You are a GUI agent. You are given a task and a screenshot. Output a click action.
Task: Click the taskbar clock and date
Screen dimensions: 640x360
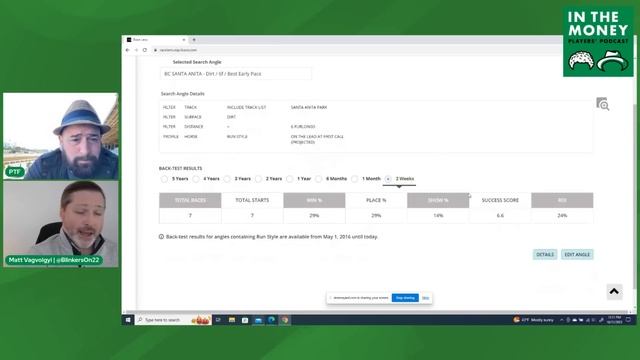[x=615, y=320]
